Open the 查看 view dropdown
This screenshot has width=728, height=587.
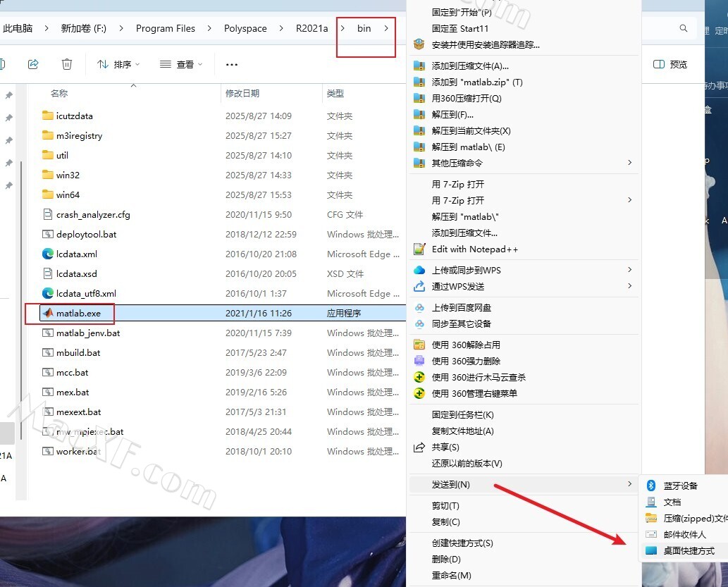[x=181, y=65]
